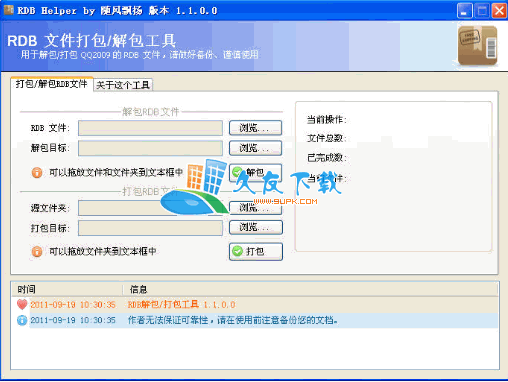Browse for the 打包目标 file

[x=256, y=228]
